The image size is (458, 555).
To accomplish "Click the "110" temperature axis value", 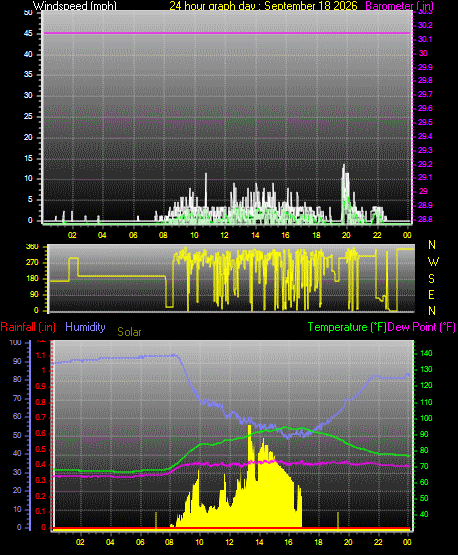I will pos(426,402).
